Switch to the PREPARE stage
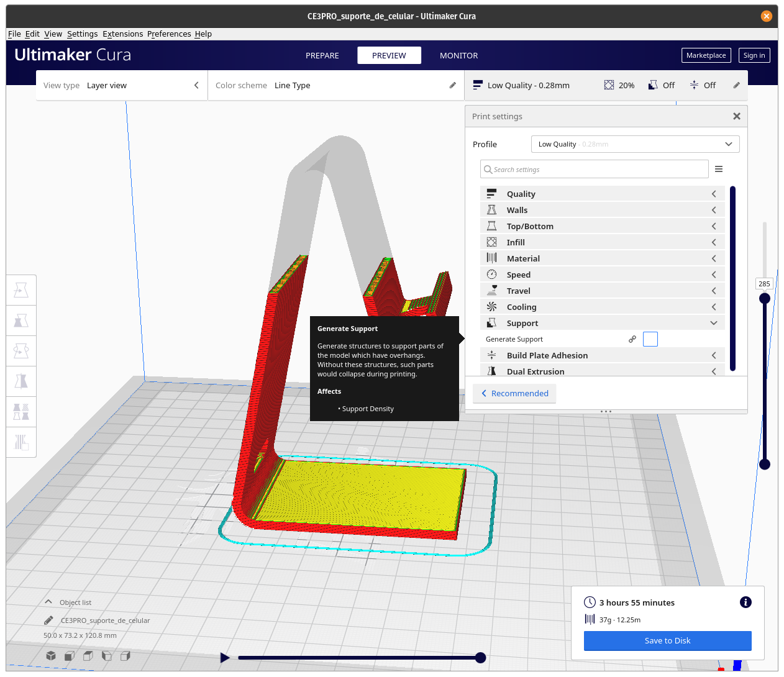The width and height of the screenshot is (784, 677). pyautogui.click(x=322, y=55)
